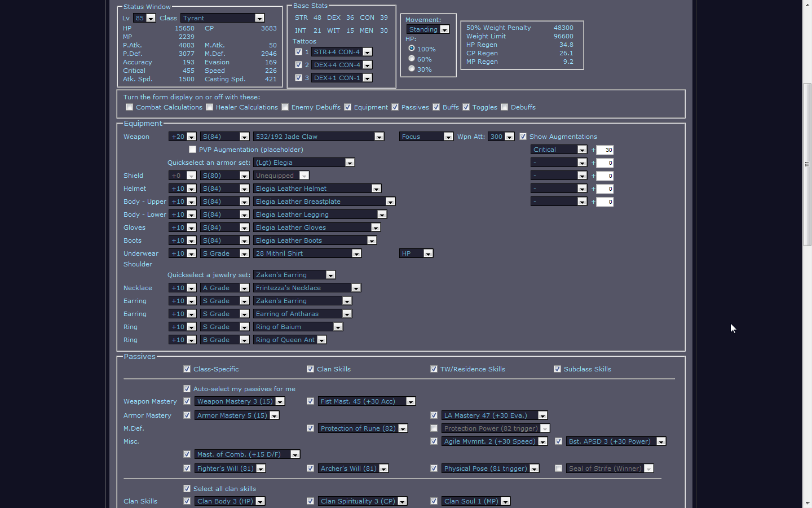Open the Elegia Leather Helmet dropdown
Screen dimensions: 812x508
point(317,189)
